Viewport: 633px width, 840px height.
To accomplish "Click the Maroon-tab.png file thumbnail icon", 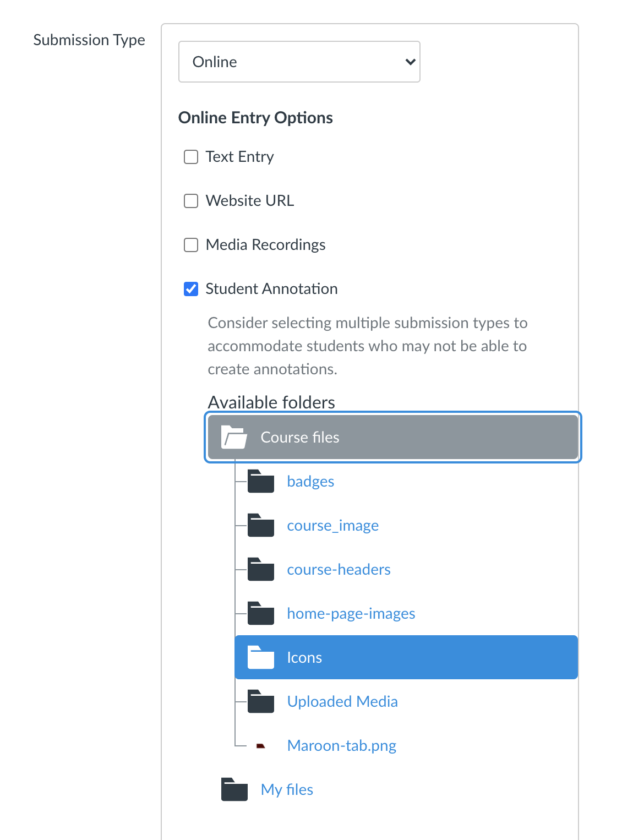I will [x=261, y=746].
